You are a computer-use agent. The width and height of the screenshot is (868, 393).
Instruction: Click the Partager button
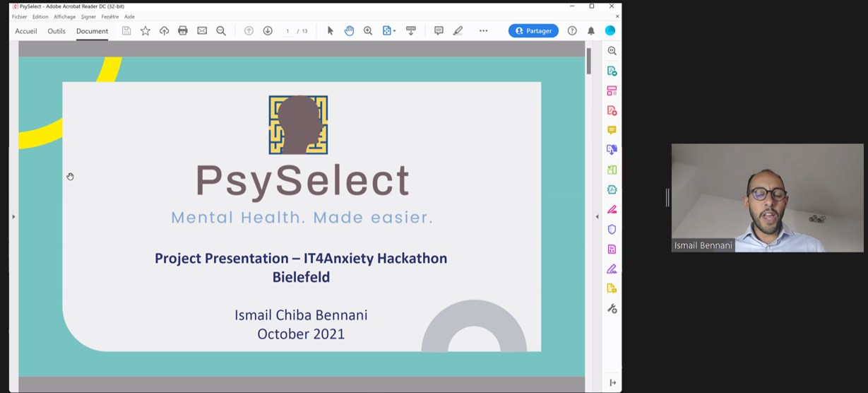pyautogui.click(x=533, y=31)
